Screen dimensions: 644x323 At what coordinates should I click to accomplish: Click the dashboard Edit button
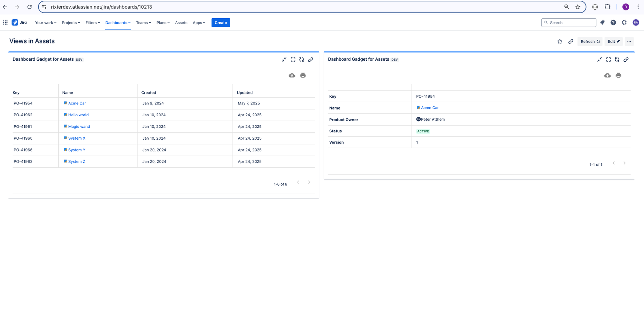click(x=613, y=42)
